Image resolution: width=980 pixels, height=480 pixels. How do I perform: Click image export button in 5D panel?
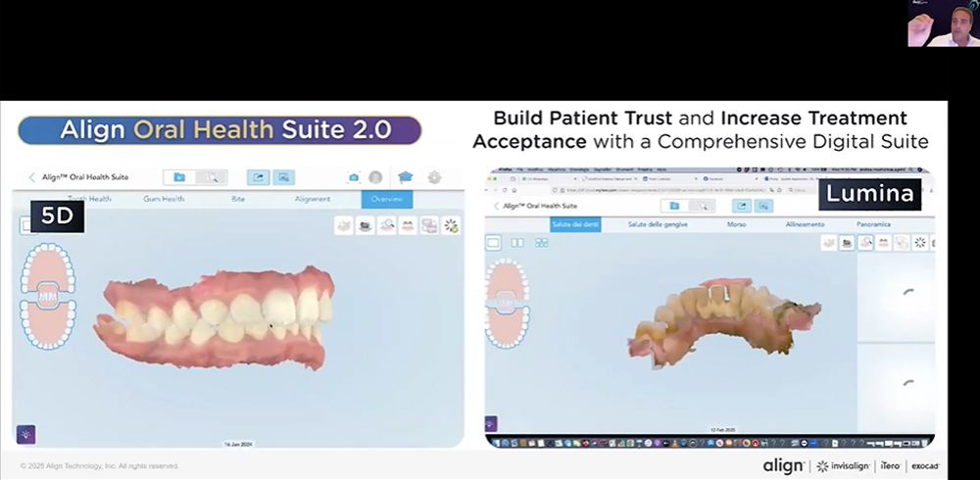(284, 177)
